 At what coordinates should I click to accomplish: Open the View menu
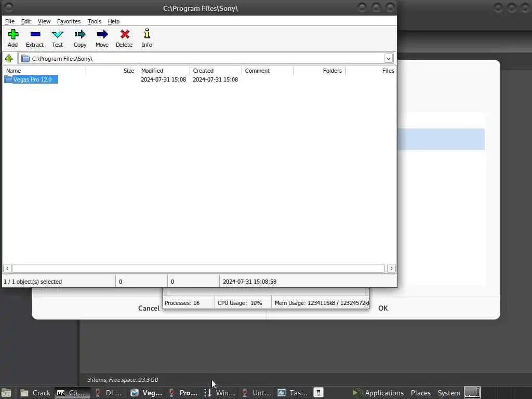tap(44, 21)
